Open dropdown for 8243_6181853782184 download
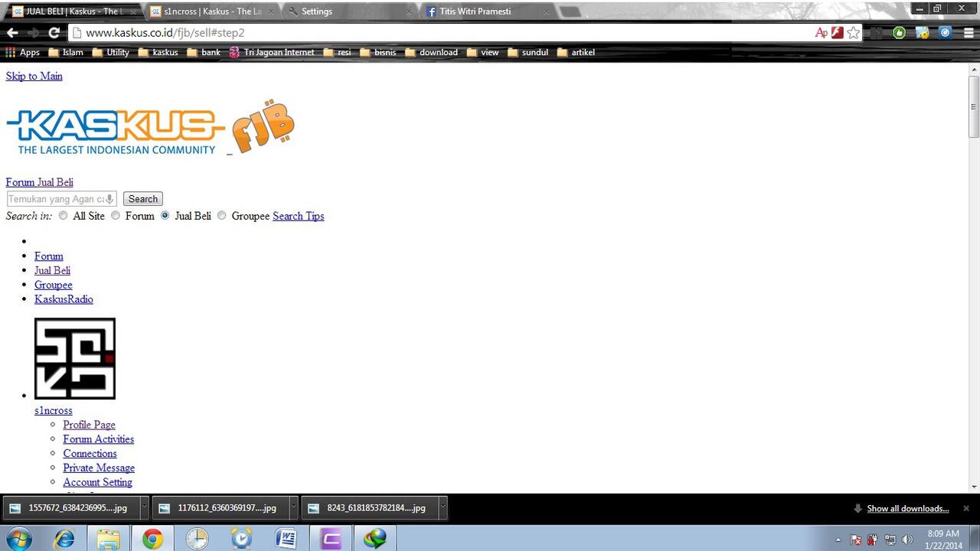Image resolution: width=980 pixels, height=551 pixels. point(443,507)
